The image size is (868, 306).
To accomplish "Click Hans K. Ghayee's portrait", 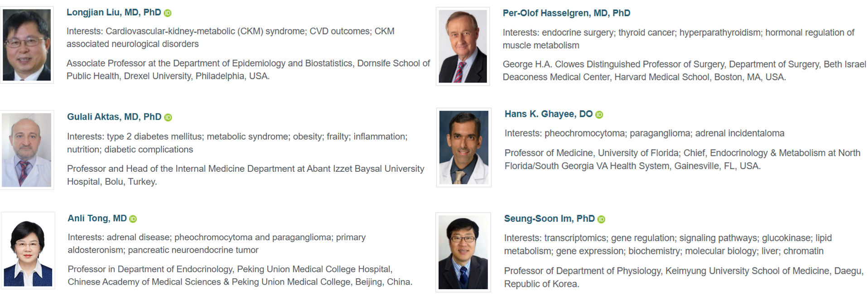I will pos(463,147).
